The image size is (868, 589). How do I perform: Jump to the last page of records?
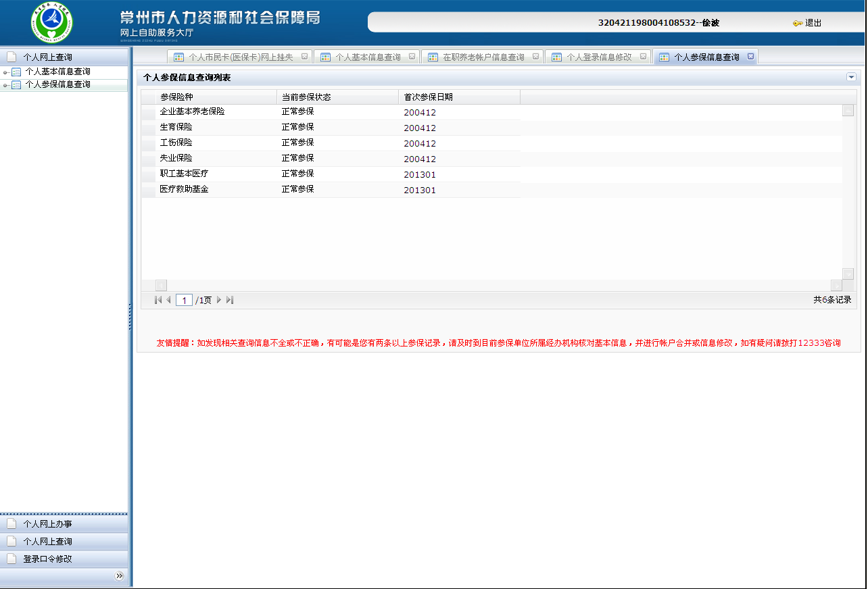click(230, 300)
